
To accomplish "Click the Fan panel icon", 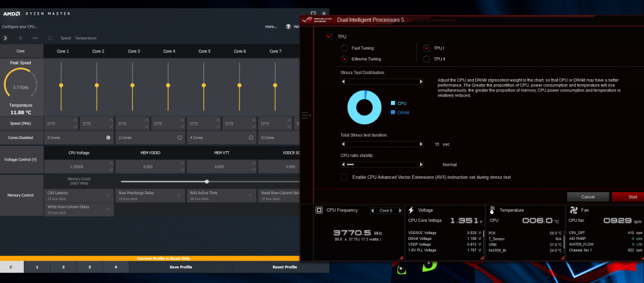I will tap(573, 210).
